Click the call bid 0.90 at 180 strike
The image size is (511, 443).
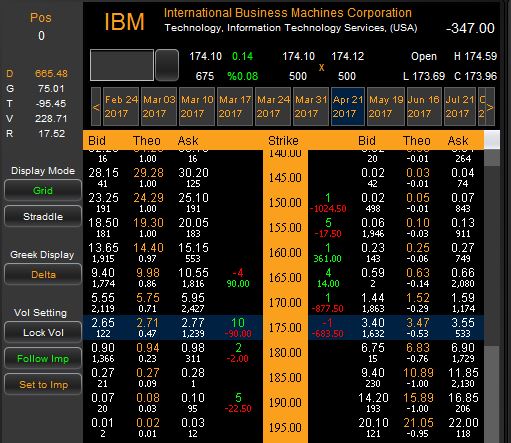click(x=103, y=348)
